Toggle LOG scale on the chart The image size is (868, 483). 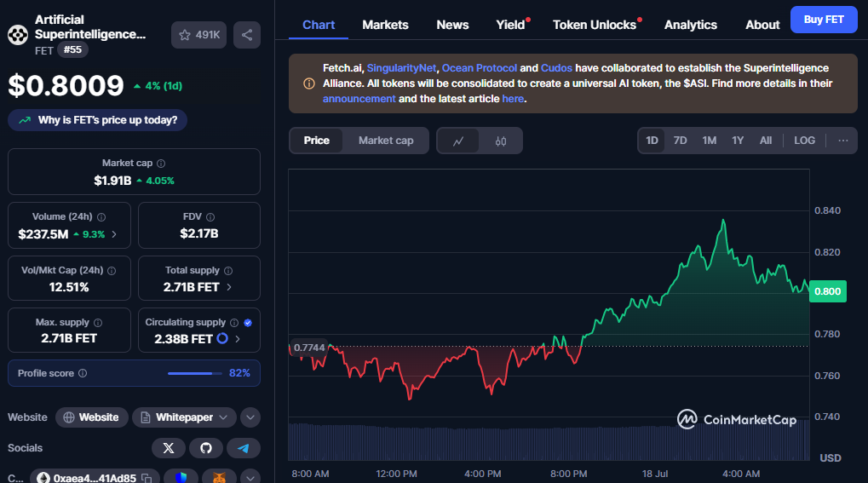804,141
